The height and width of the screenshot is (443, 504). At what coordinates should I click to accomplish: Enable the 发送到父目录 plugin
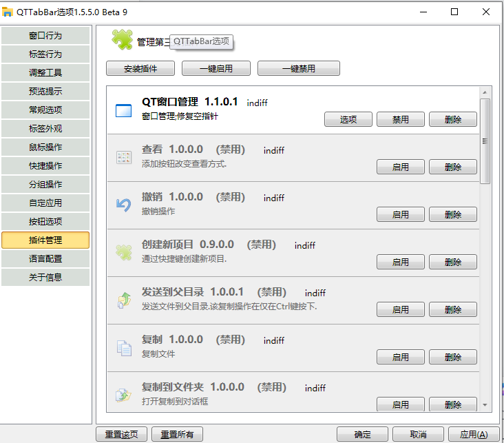tap(401, 309)
